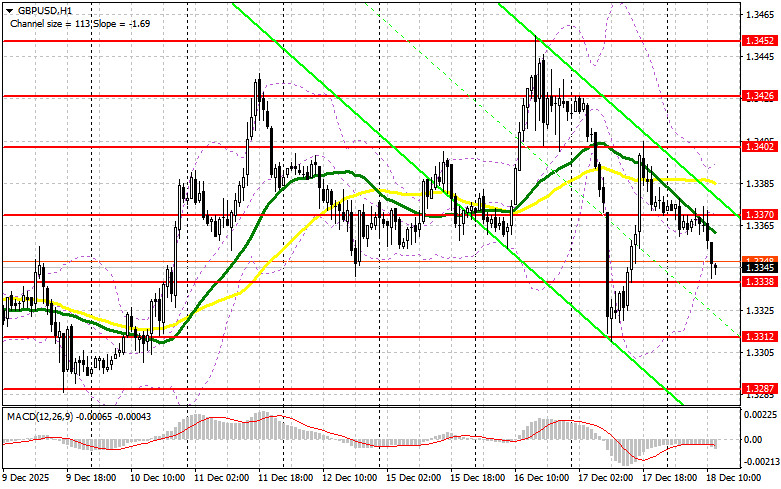Viewport: 781px width, 489px height.
Task: Click the 16 Dec 10:00 time label
Action: coord(542,478)
